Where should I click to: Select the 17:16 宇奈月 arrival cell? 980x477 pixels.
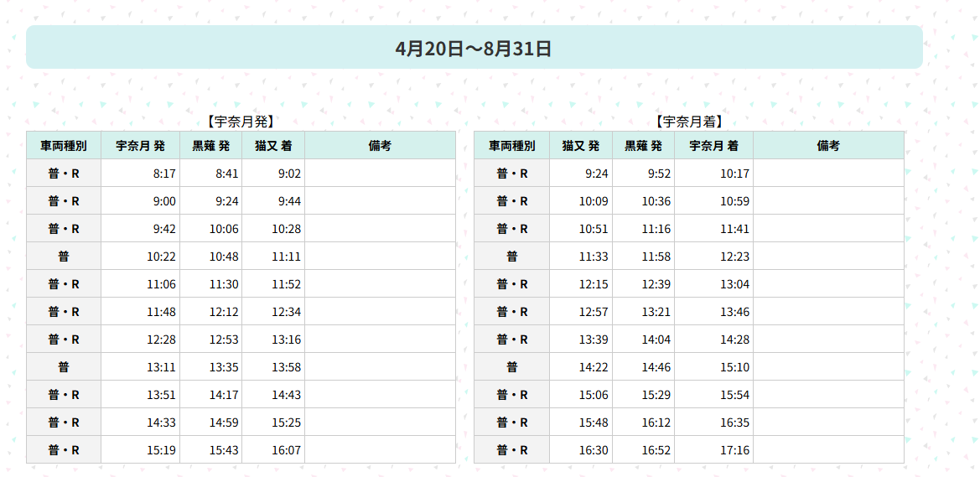point(713,449)
